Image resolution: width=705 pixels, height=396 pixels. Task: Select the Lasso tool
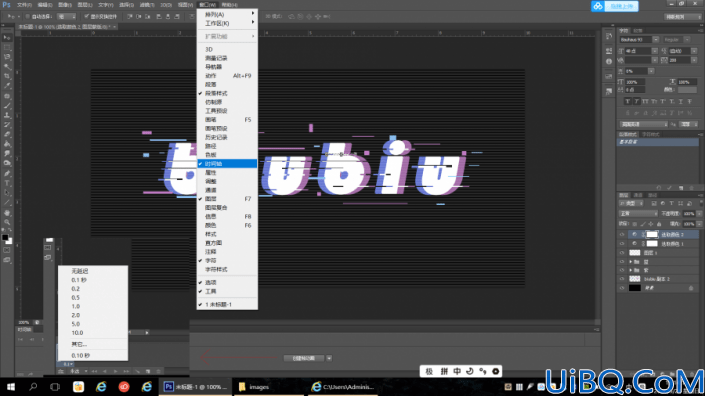tap(7, 57)
